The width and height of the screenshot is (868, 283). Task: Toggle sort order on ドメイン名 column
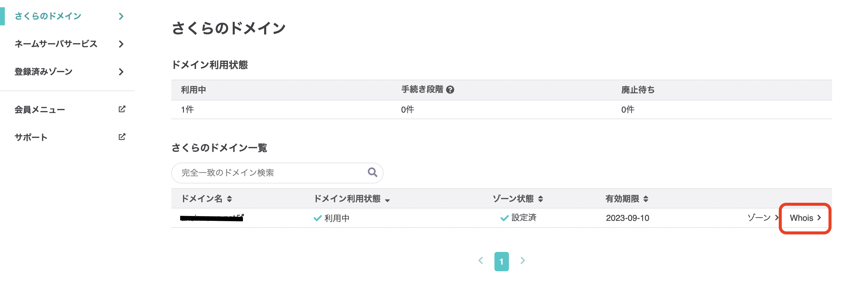click(x=230, y=199)
